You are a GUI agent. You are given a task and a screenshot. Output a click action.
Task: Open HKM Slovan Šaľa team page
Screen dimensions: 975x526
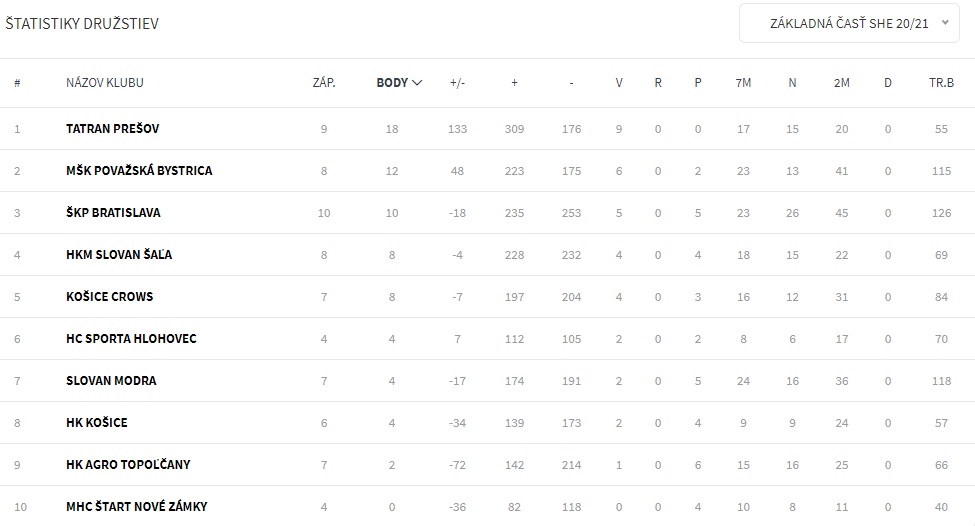pyautogui.click(x=119, y=255)
